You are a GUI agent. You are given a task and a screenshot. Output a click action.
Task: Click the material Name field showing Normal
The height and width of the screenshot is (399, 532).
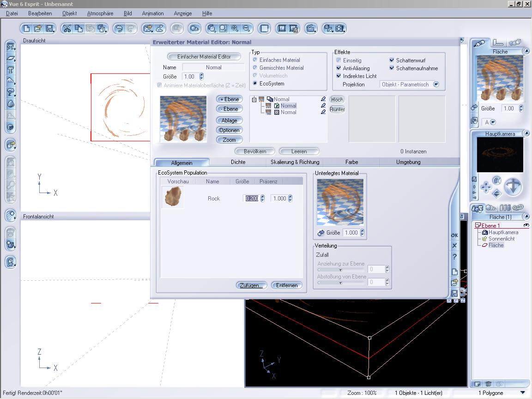click(213, 67)
